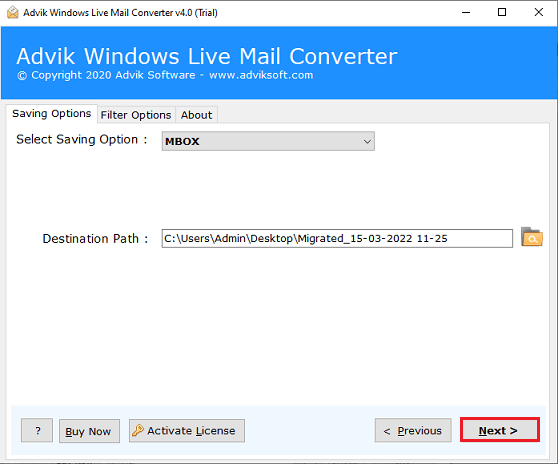Open the Select Saving Option dropdown showing MBOX
The width and height of the screenshot is (558, 464).
coord(268,141)
